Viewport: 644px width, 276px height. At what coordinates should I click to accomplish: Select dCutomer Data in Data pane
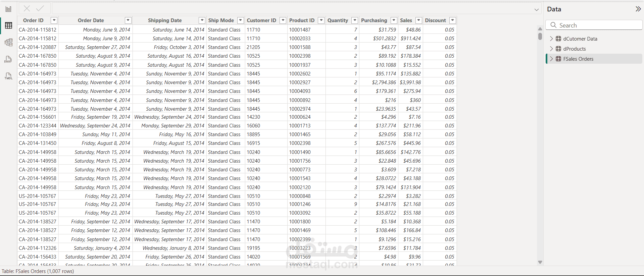[x=580, y=39]
